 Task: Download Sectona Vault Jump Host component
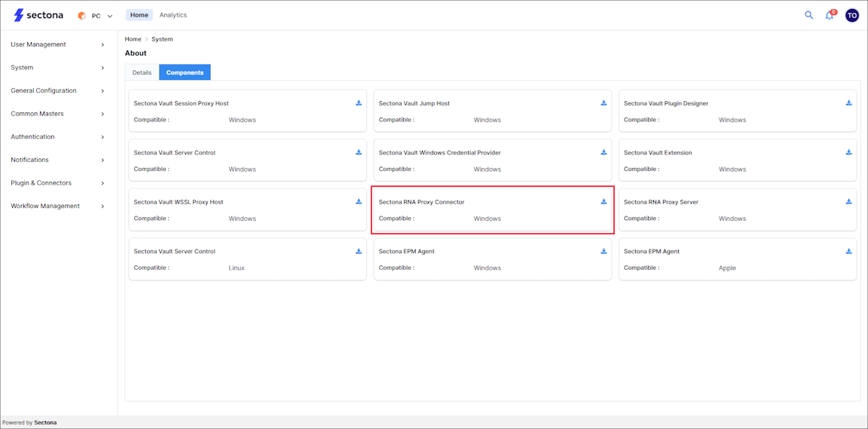click(604, 103)
